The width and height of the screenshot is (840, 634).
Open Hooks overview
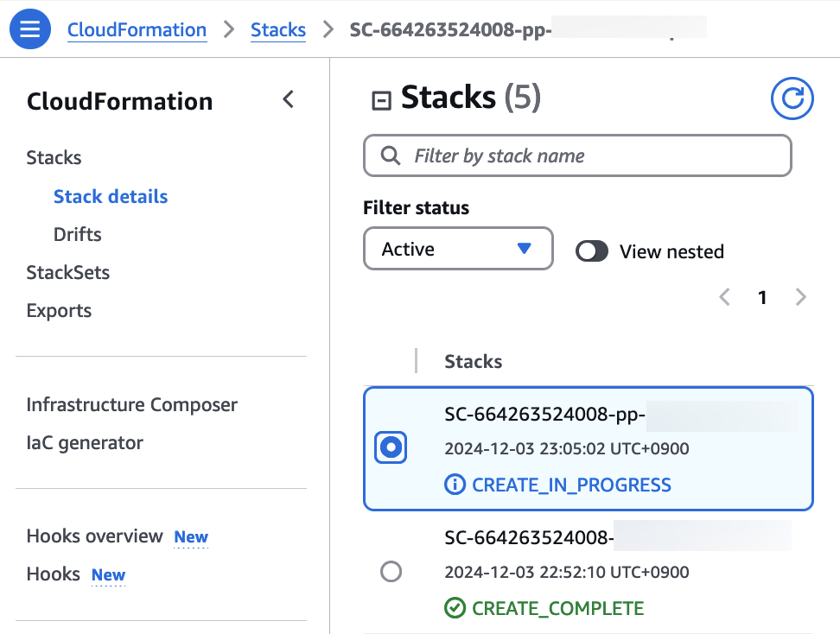pyautogui.click(x=95, y=536)
